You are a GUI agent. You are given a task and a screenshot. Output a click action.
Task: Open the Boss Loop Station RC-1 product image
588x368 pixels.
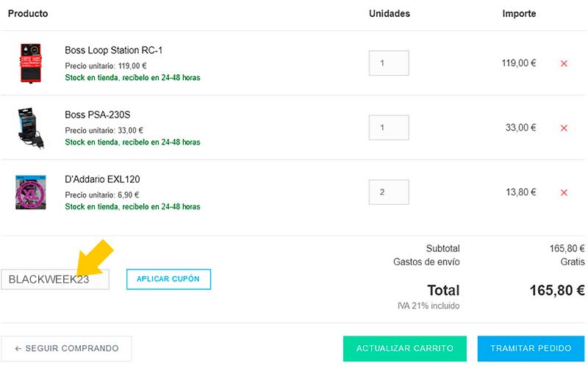pyautogui.click(x=31, y=63)
